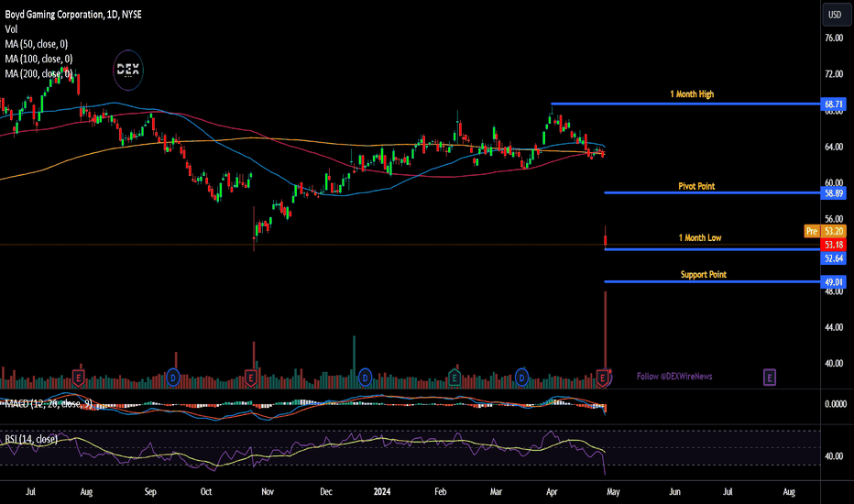This screenshot has height=504, width=854.
Task: Select the MACD (12, 26, close, 9) legend
Action: tap(49, 404)
